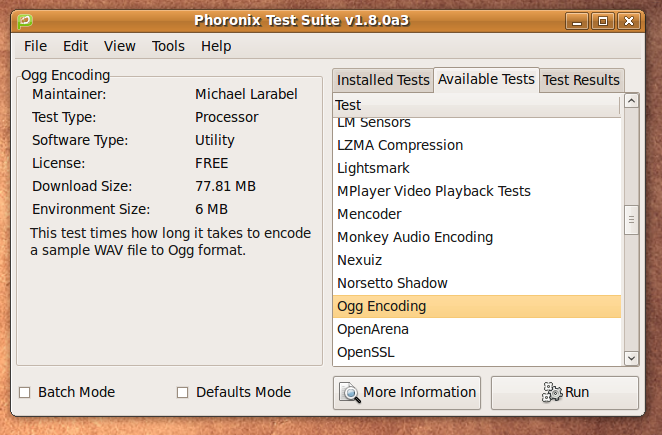Enable the Batch Mode checkbox
Viewport: 662px width, 435px height.
[x=24, y=393]
